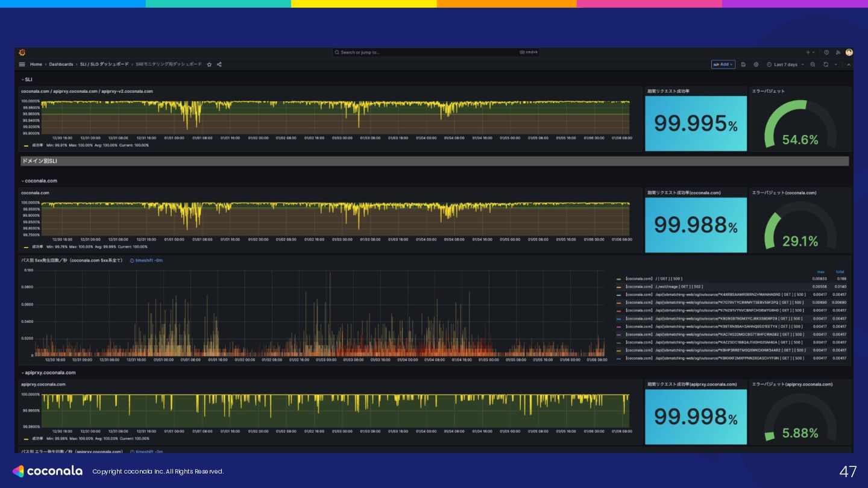The width and height of the screenshot is (868, 488).
Task: Open 'SLI / SLO ダッシュボード' breadcrumb link
Action: click(x=104, y=64)
